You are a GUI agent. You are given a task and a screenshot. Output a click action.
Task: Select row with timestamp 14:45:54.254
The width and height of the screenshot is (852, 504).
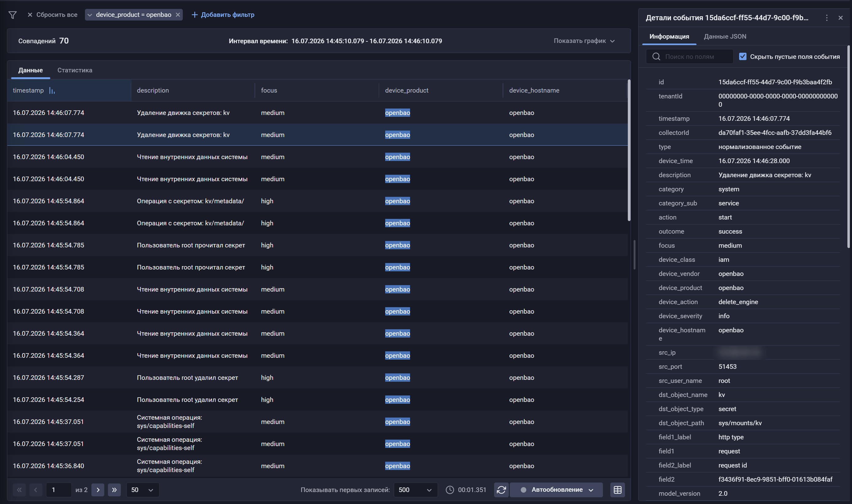(x=318, y=400)
